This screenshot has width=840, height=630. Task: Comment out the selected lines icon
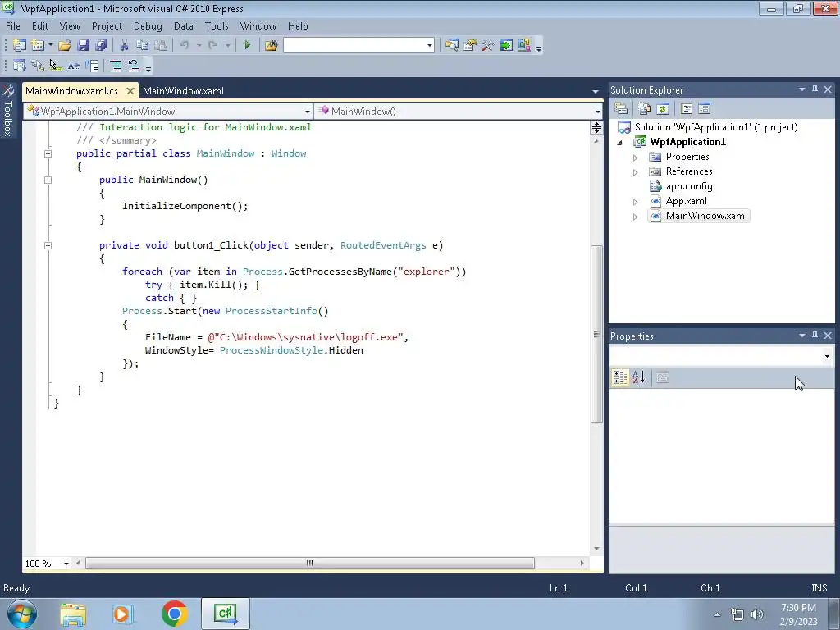click(115, 66)
